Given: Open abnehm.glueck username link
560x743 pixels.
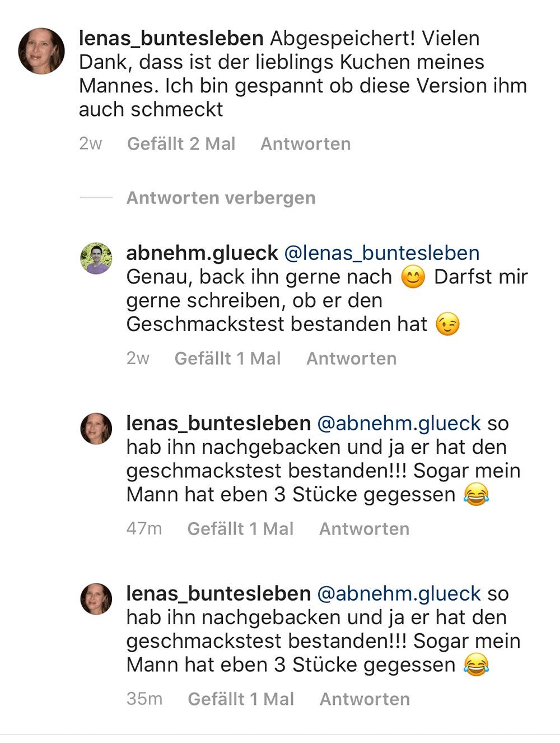Looking at the screenshot, I should coord(202,253).
